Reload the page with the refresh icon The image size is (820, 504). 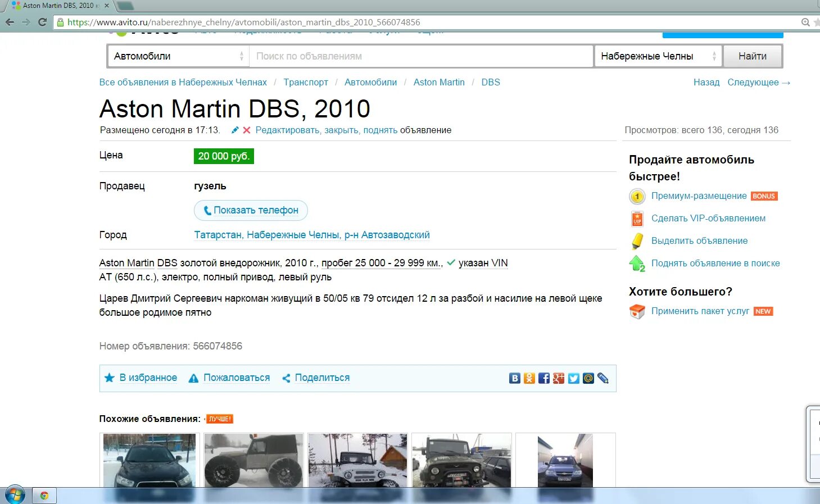pos(42,22)
